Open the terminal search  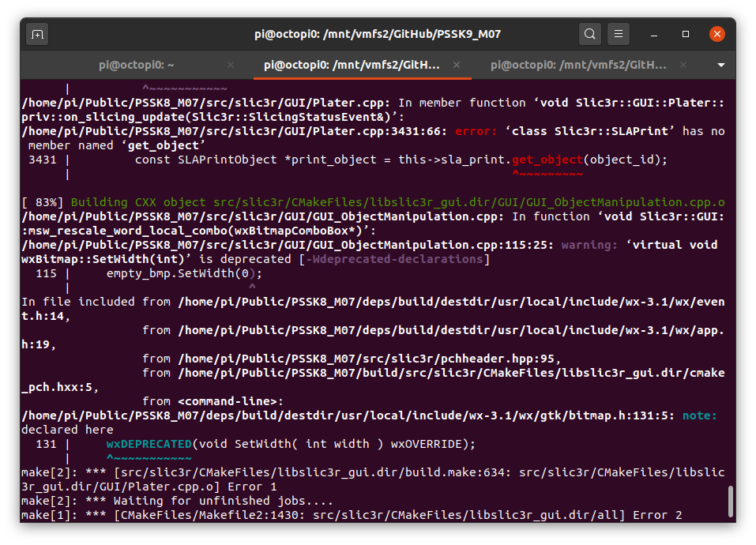click(589, 33)
